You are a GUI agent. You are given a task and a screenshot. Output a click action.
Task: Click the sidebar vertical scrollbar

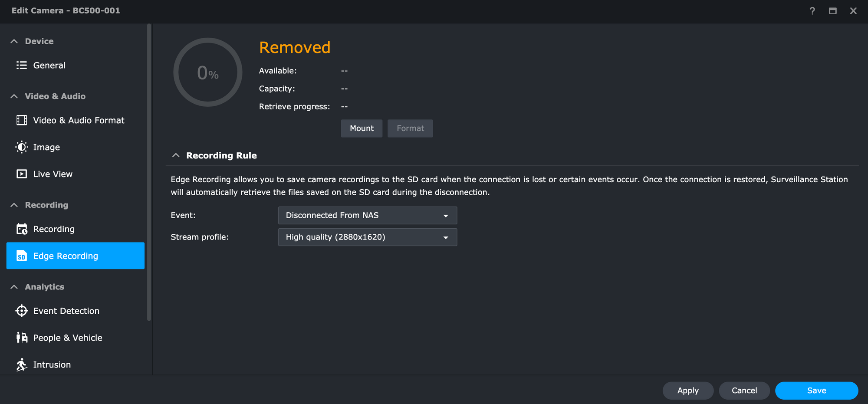[149, 172]
